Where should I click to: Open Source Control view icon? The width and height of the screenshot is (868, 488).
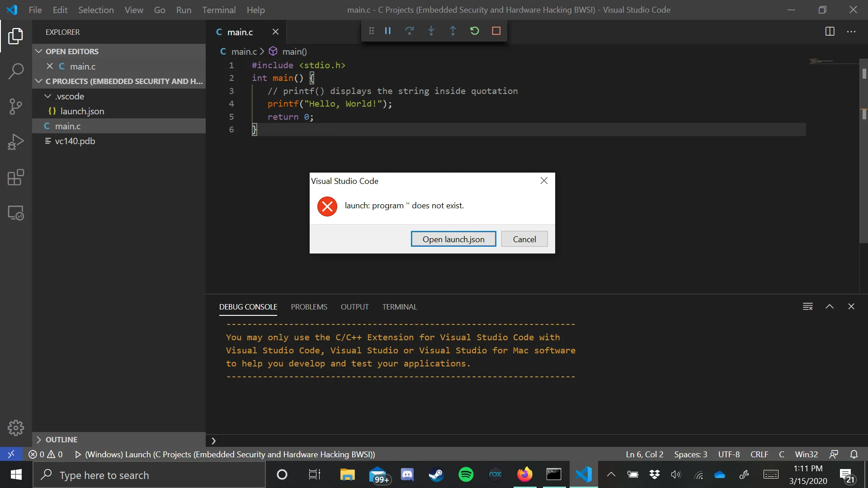click(x=16, y=107)
